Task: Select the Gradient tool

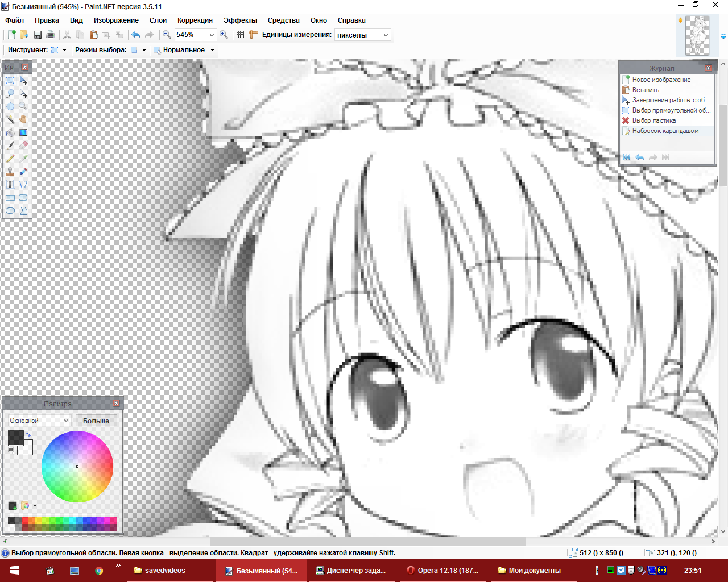Action: coord(23,132)
